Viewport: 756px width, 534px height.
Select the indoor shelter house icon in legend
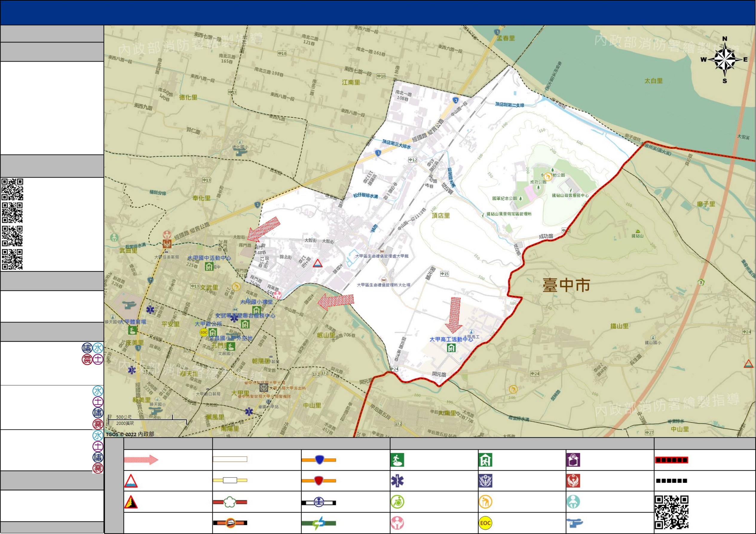click(x=485, y=460)
